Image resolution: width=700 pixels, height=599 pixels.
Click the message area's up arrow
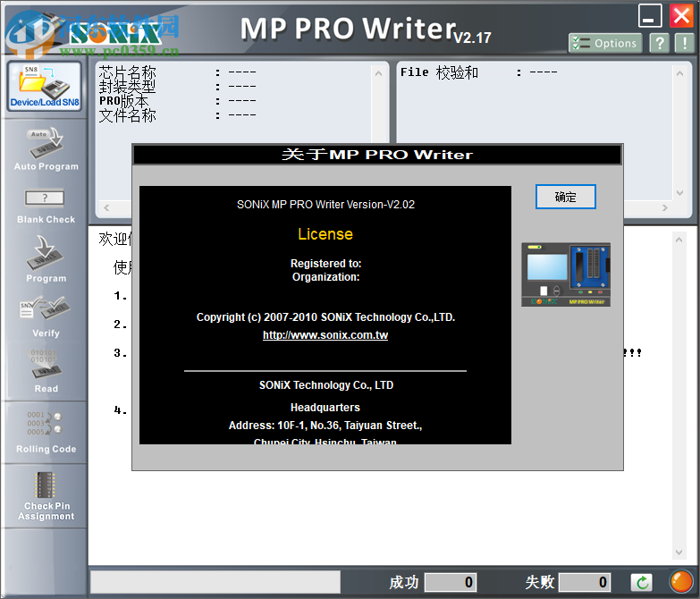pyautogui.click(x=679, y=240)
